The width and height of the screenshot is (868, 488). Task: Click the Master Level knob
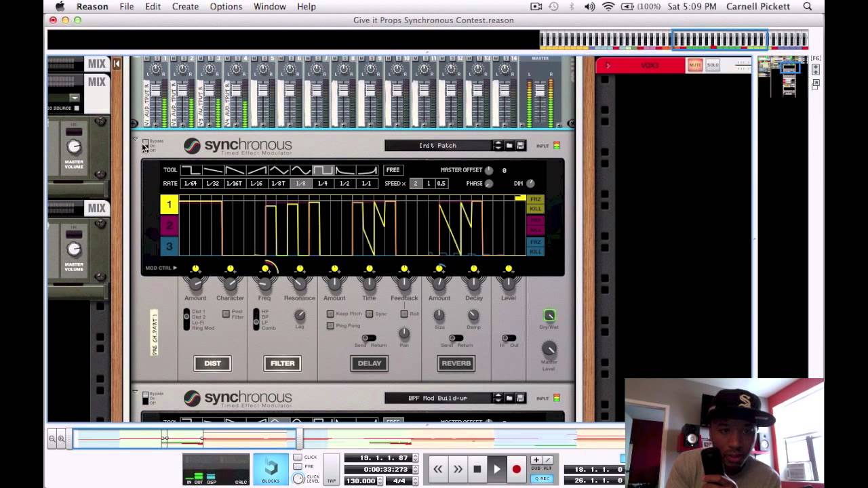tap(549, 349)
